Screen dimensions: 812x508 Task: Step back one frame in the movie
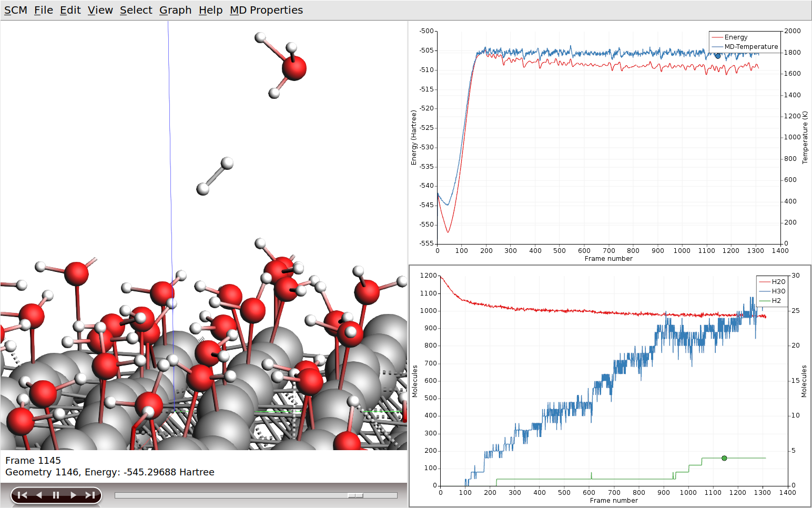pyautogui.click(x=39, y=495)
